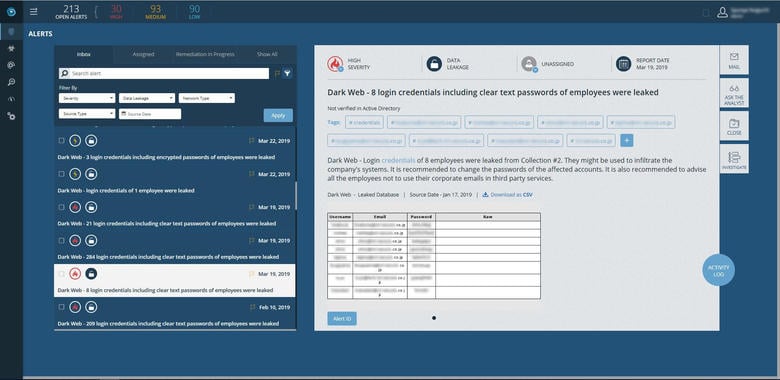Click the 213 Open Alerts counter
780x380 pixels.
[71, 11]
